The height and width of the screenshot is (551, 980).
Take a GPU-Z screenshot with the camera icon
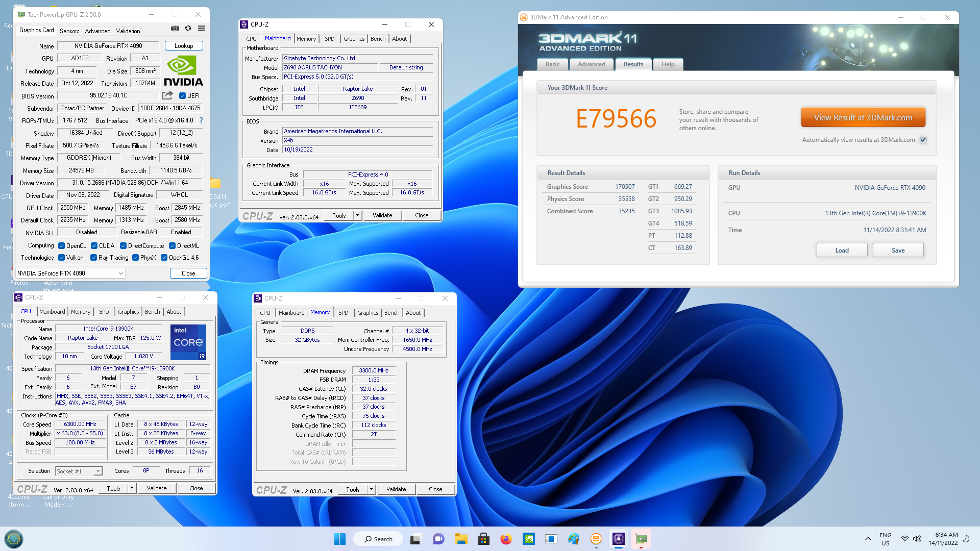pos(175,29)
